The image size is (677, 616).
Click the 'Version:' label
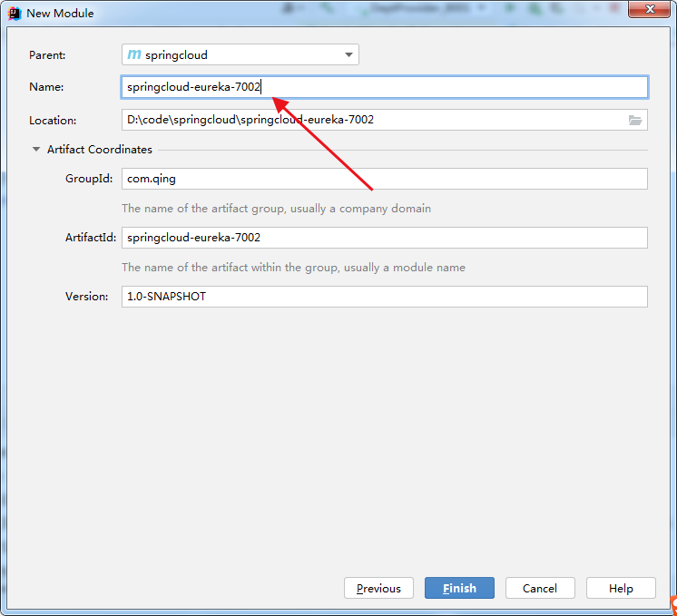click(x=87, y=297)
